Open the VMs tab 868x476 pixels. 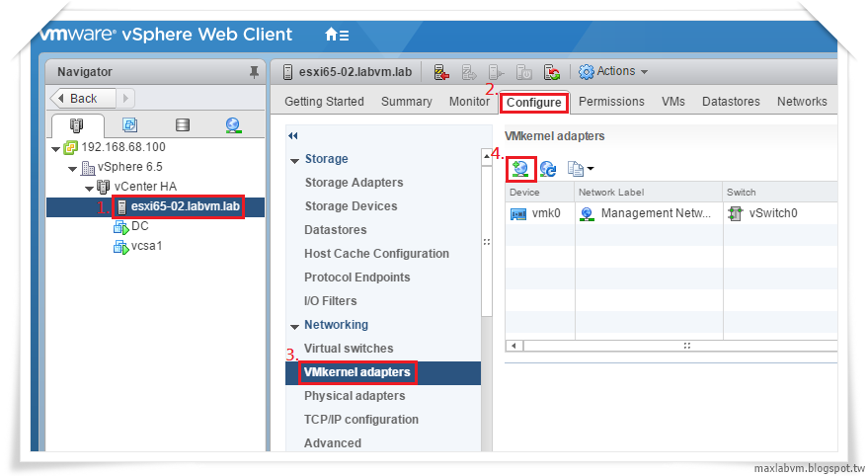pyautogui.click(x=673, y=102)
